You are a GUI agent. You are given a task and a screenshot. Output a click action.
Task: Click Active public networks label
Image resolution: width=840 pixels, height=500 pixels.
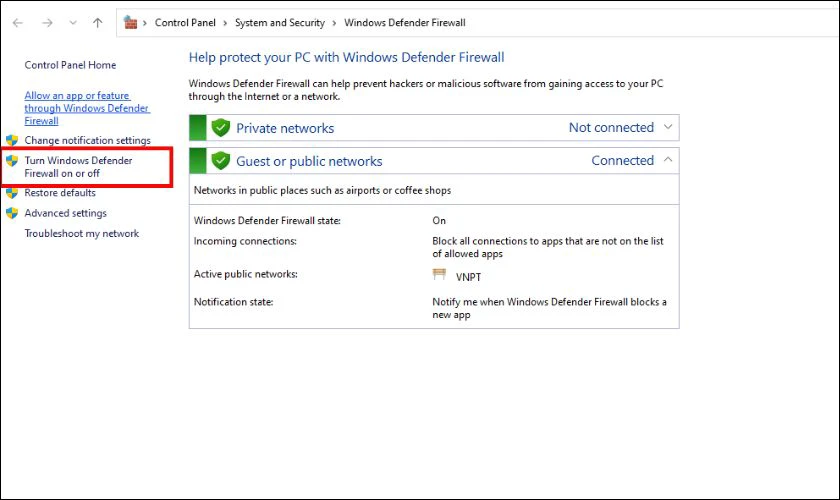click(x=245, y=274)
